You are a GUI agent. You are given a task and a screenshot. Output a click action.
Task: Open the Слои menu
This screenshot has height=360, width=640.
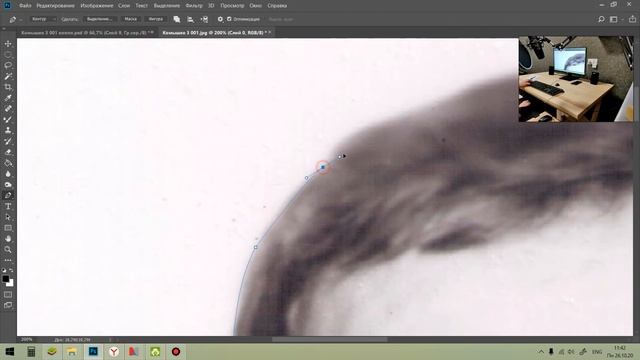(x=124, y=6)
